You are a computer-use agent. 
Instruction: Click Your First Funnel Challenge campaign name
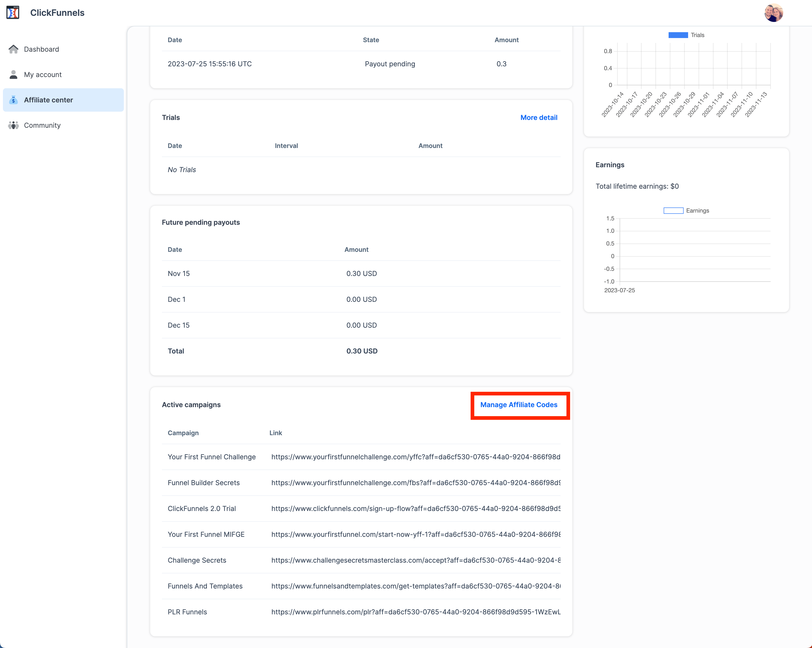click(x=212, y=457)
